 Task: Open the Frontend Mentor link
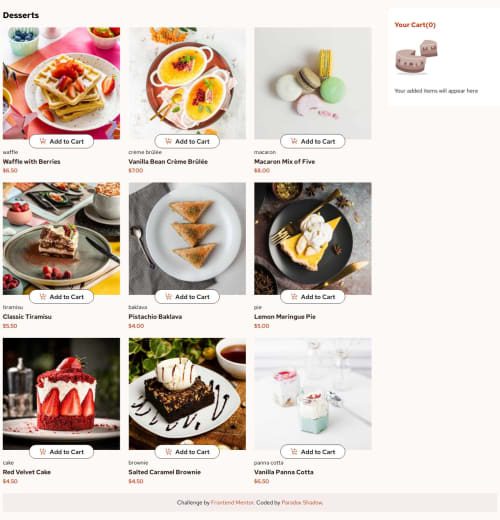(232, 502)
